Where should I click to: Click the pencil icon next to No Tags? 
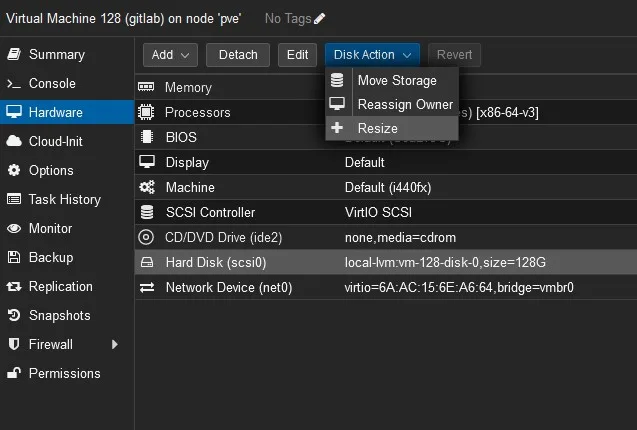pos(319,18)
